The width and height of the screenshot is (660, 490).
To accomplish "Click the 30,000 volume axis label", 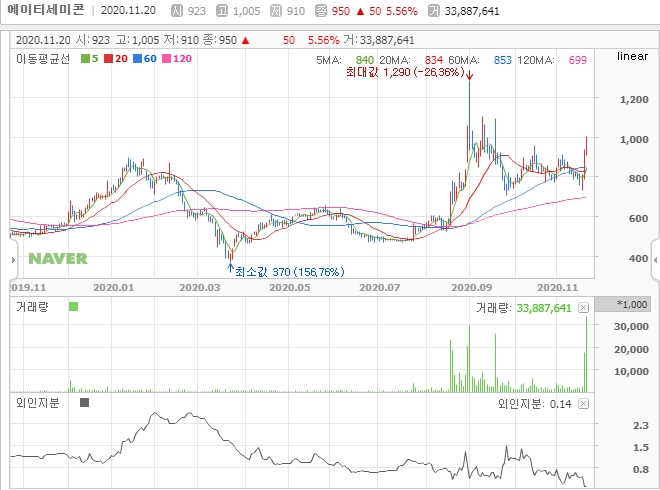I will tap(631, 327).
